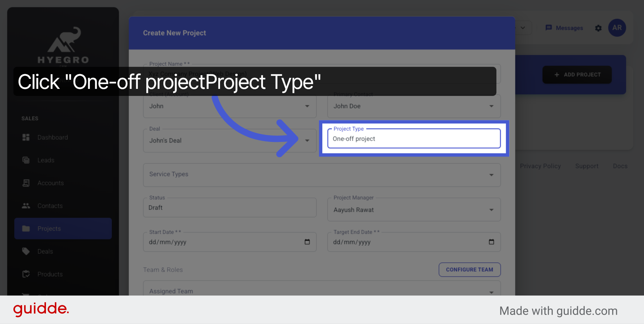Open the AR profile avatar

point(617,28)
